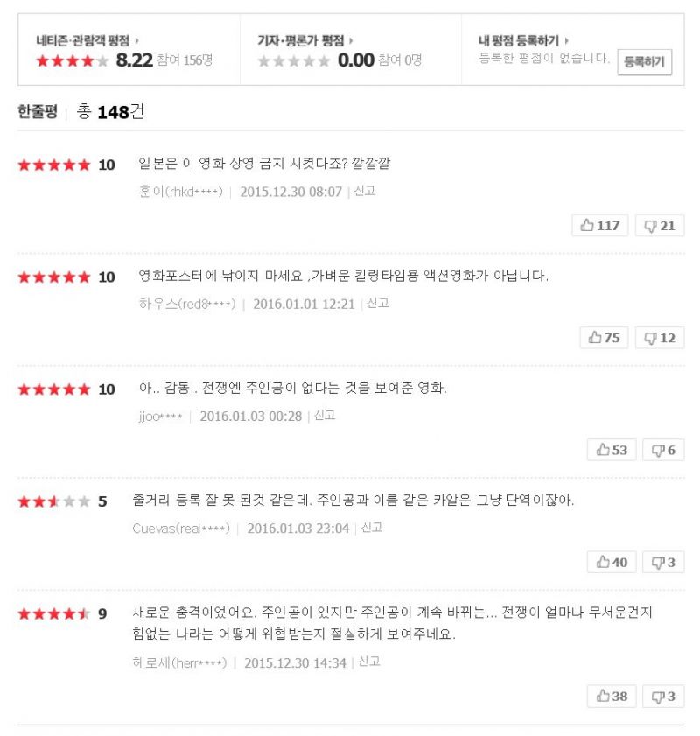Dislike 헤로세's review with 3 thumbs down
700x736 pixels.
tap(663, 696)
